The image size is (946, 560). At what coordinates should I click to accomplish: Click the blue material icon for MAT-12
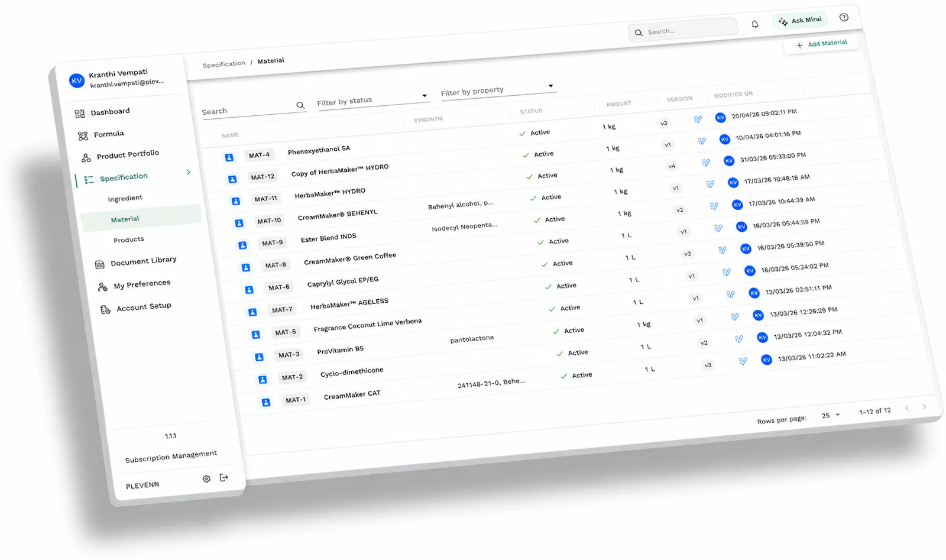pyautogui.click(x=232, y=179)
